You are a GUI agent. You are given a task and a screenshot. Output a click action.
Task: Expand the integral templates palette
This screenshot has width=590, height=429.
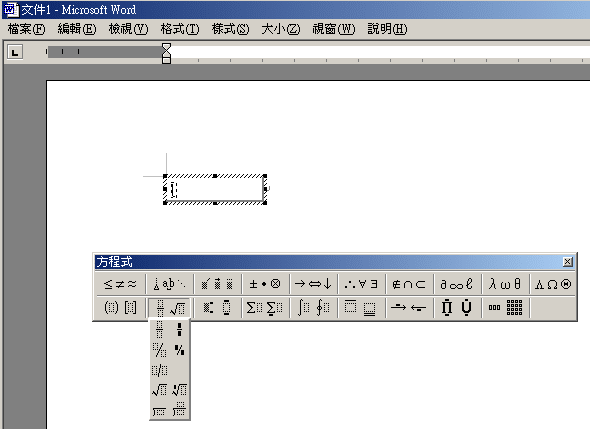point(313,308)
